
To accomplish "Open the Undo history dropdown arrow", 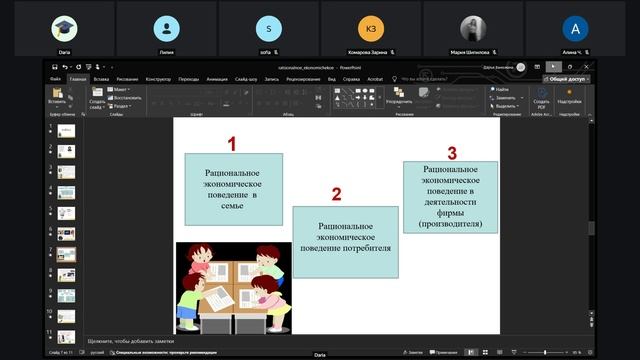I will click(x=71, y=67).
